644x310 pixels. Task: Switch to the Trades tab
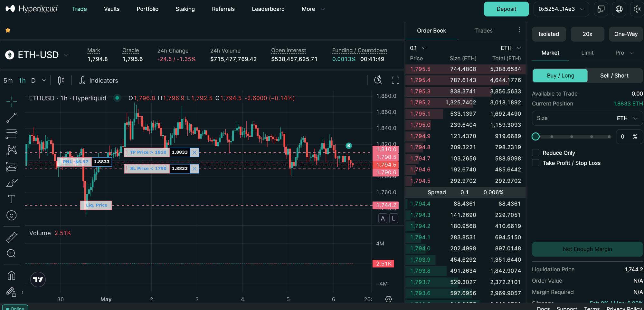point(484,31)
